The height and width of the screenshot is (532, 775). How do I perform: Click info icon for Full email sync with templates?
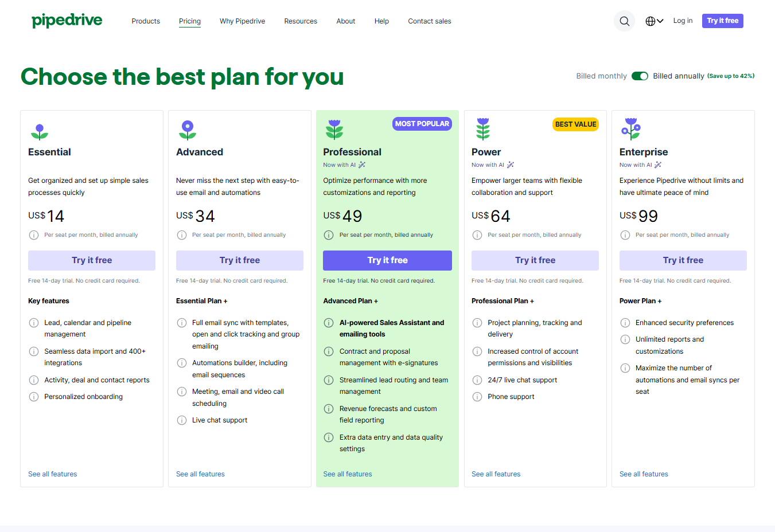[x=182, y=323]
